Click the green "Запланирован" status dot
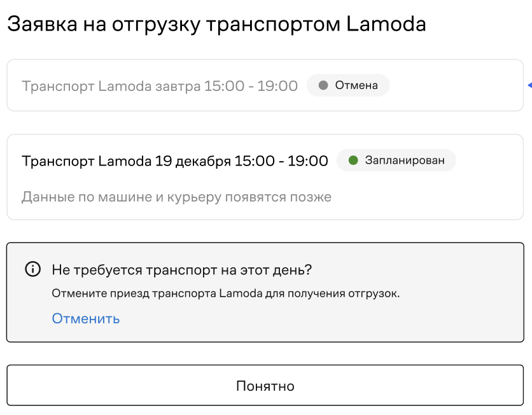This screenshot has height=415, width=532. pyautogui.click(x=353, y=160)
